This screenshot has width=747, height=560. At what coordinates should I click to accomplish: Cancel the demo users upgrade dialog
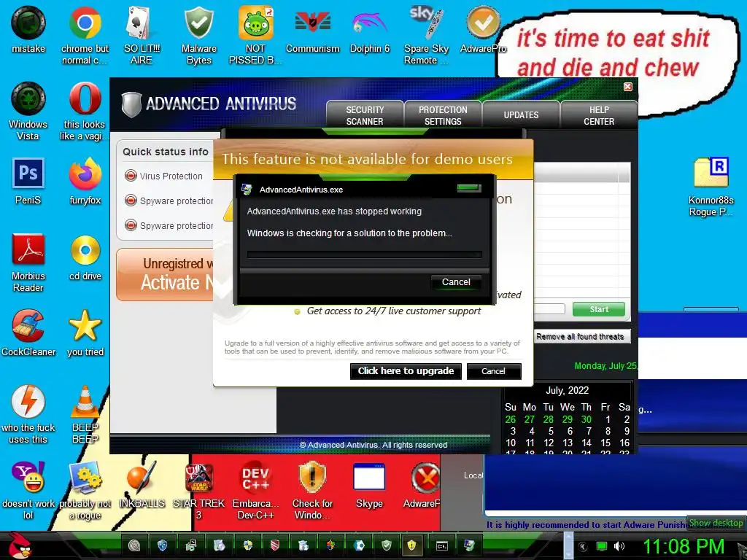pos(494,371)
